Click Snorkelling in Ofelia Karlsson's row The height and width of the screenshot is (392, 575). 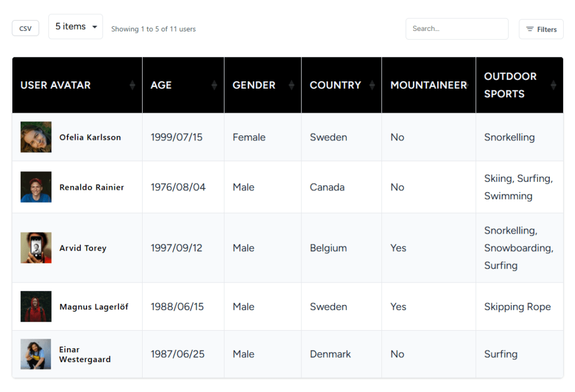(509, 137)
